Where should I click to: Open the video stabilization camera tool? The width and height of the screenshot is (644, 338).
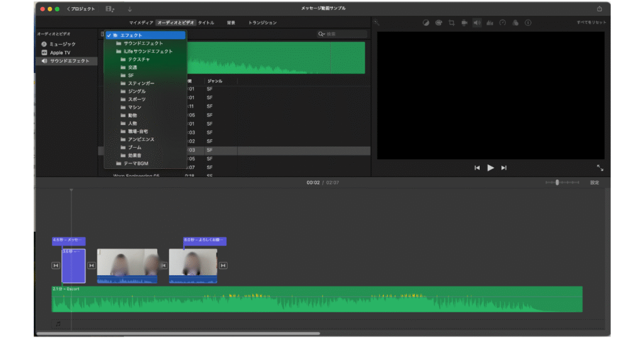464,23
